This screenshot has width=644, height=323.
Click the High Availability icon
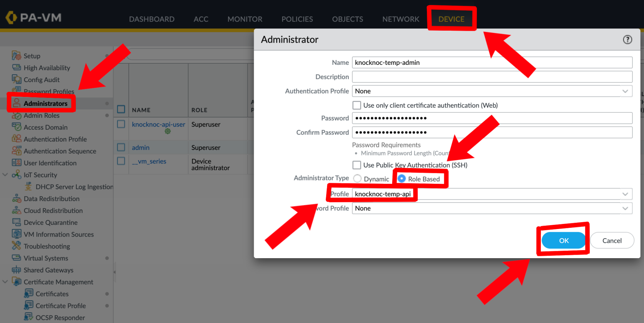[16, 68]
